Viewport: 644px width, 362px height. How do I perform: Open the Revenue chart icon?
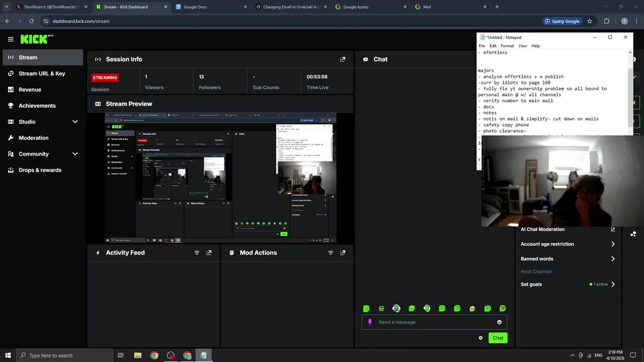click(11, 89)
